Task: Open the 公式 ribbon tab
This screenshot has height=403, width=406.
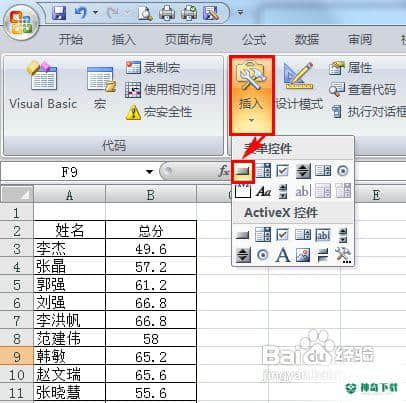Action: pos(254,40)
